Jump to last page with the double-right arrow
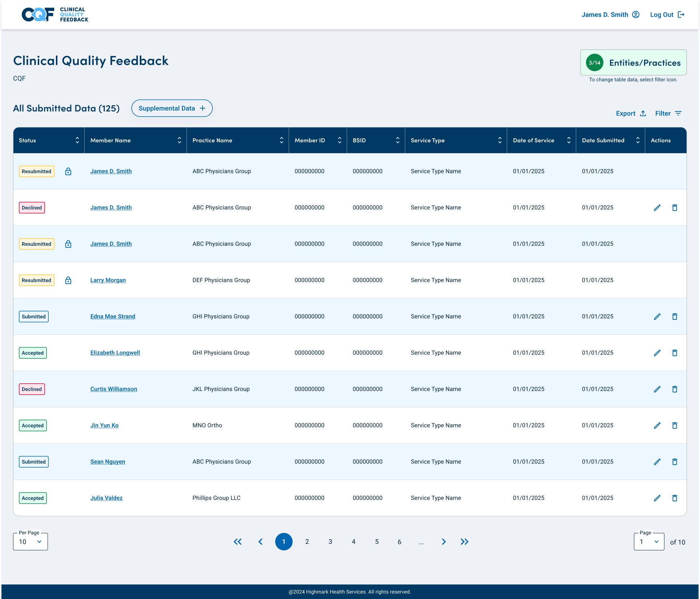This screenshot has height=599, width=700. (x=464, y=542)
